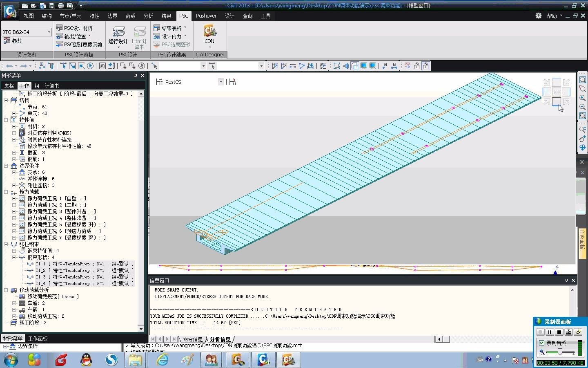
Task: Select the 命令信息 message tab
Action: click(x=192, y=339)
